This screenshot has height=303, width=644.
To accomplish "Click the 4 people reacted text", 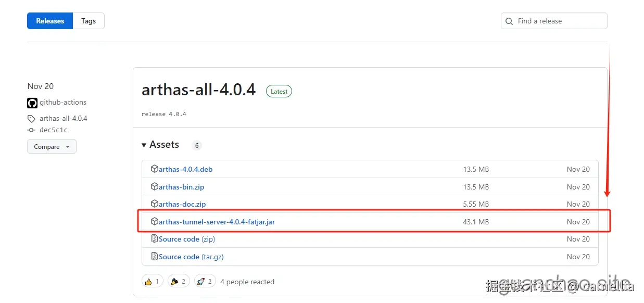I will (x=247, y=282).
